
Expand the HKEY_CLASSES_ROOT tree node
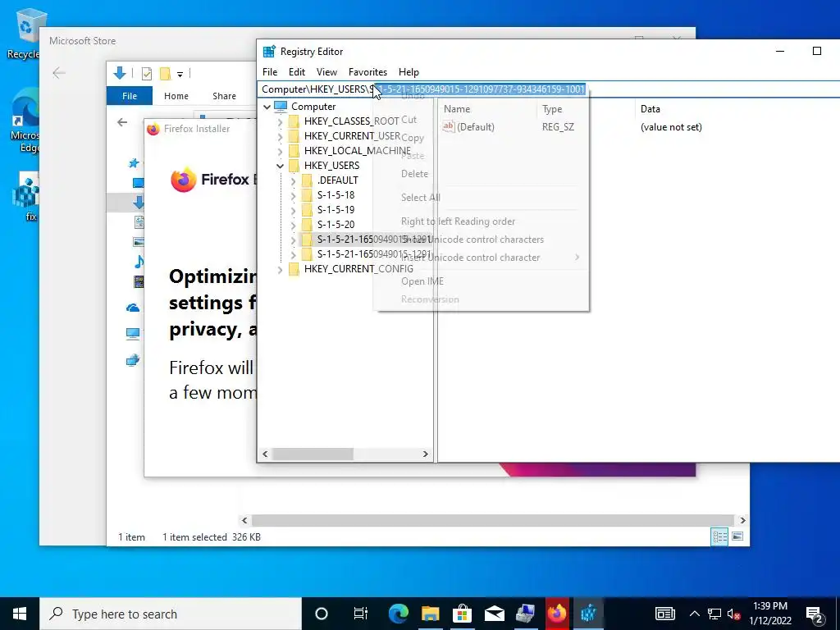click(x=280, y=121)
